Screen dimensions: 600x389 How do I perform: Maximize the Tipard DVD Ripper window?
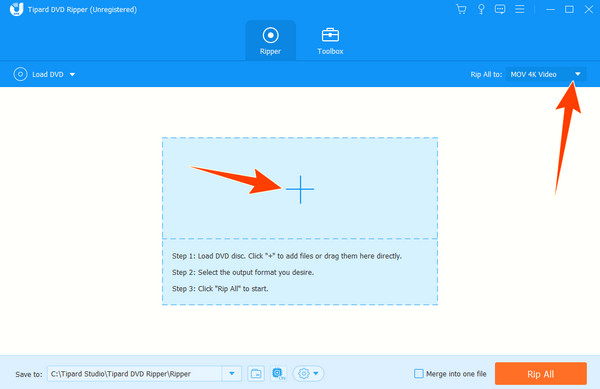coord(569,9)
